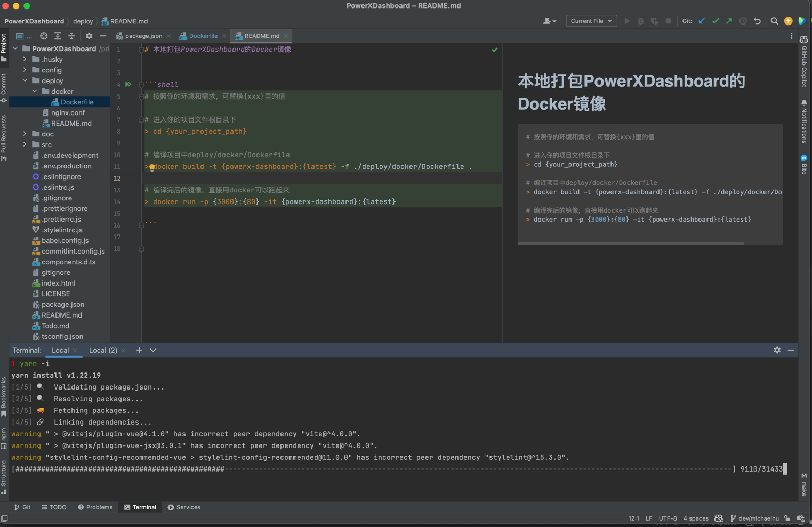Open Git show history clock icon
Screen dimensions: 812x527
tap(743, 21)
